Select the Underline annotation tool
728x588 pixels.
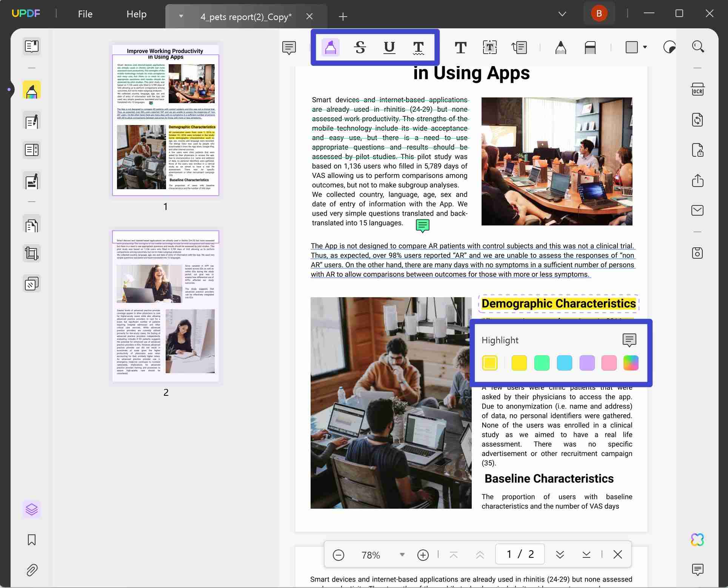point(389,47)
